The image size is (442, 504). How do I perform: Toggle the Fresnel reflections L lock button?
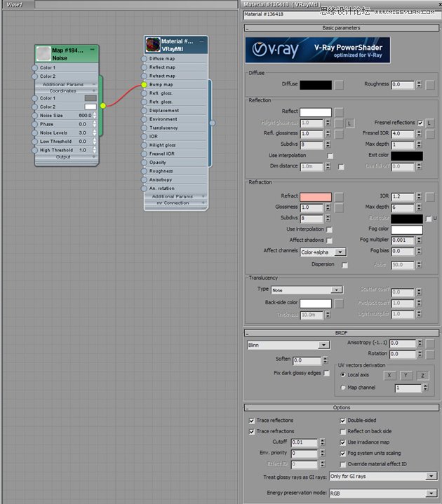point(429,123)
